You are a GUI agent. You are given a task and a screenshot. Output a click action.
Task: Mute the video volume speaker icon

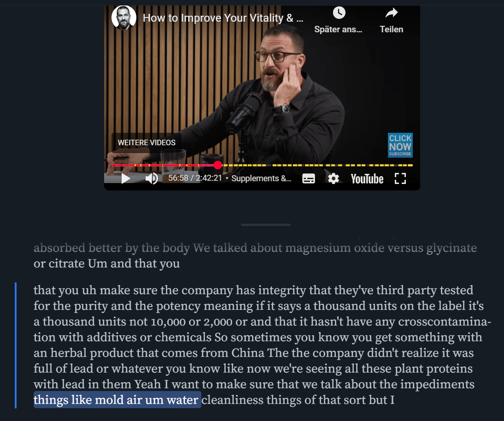click(152, 178)
